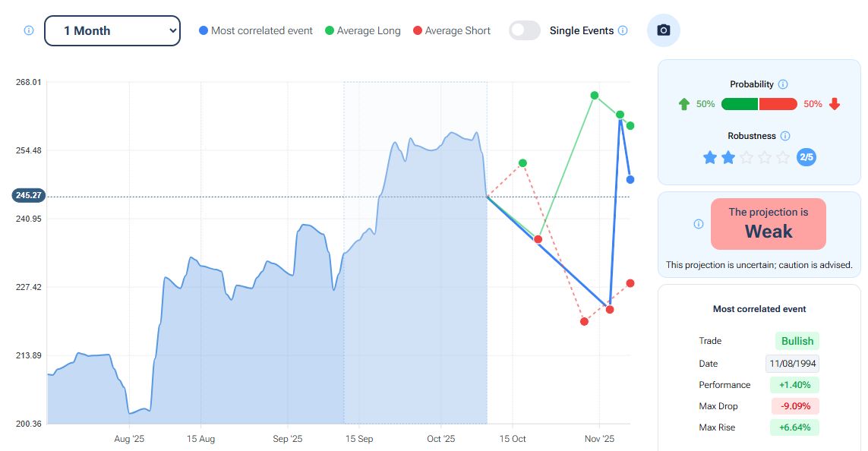Click the Weak projection label box
This screenshot has height=451, width=868.
[768, 224]
